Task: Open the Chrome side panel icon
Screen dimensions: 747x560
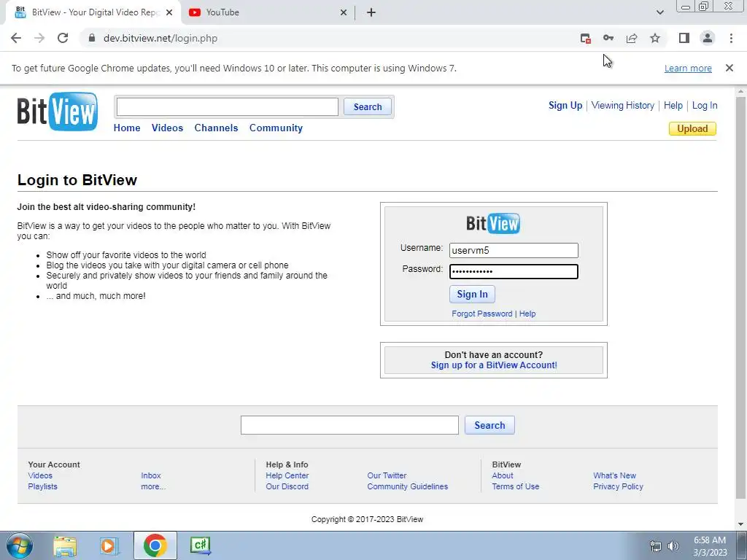Action: (684, 38)
